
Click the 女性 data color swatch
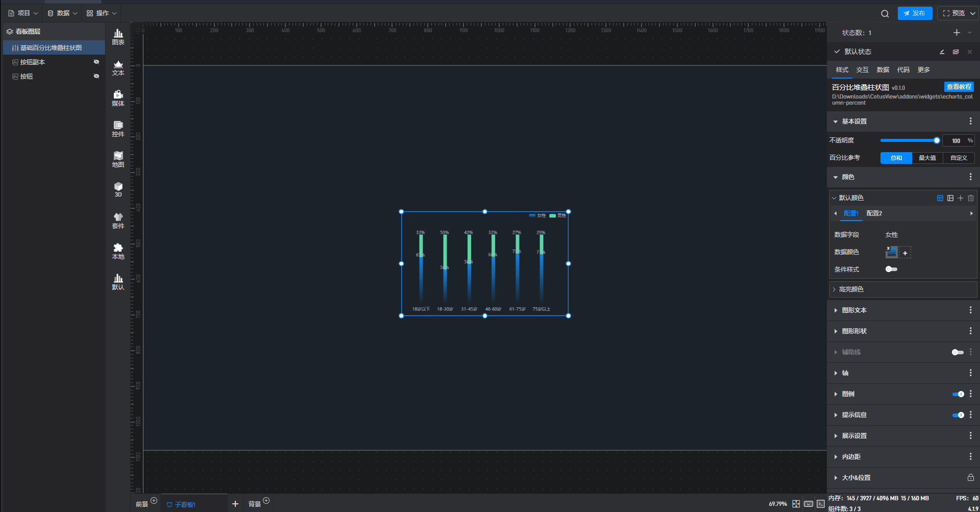pyautogui.click(x=891, y=252)
